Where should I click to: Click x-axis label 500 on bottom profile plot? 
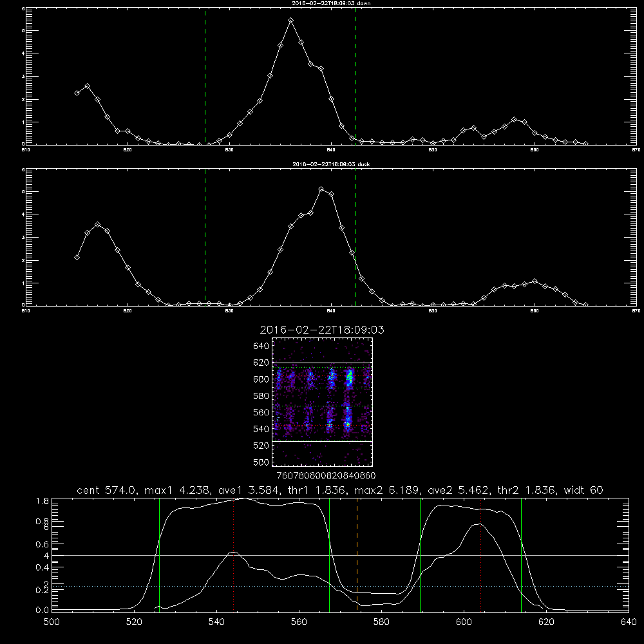pos(52,622)
